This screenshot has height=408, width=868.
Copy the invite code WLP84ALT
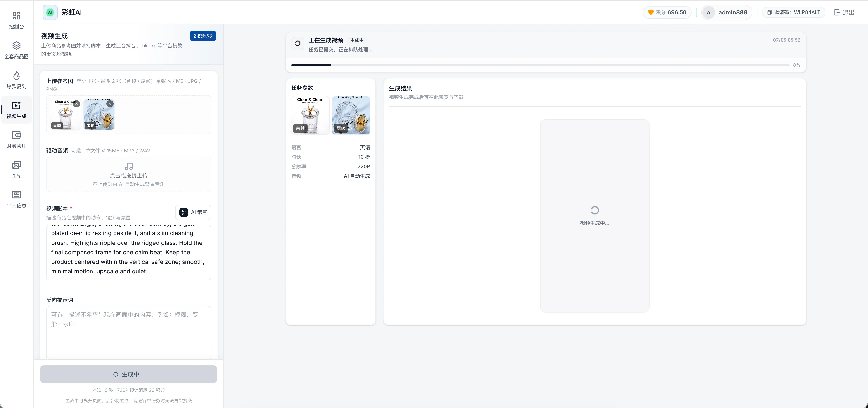point(793,12)
